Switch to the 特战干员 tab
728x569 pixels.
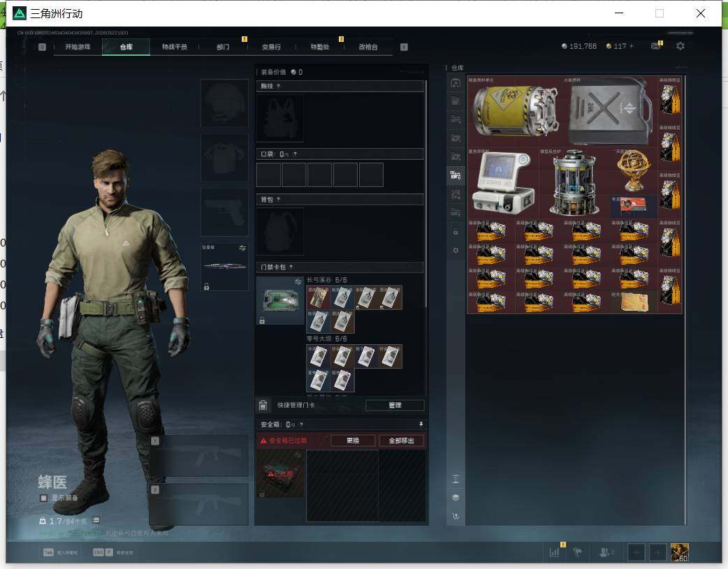[175, 47]
